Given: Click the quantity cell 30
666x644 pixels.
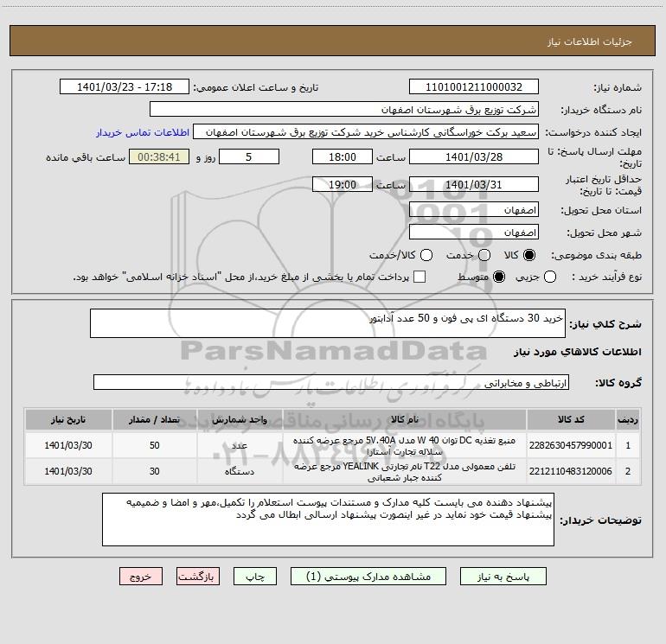Looking at the screenshot, I should coord(154,471).
